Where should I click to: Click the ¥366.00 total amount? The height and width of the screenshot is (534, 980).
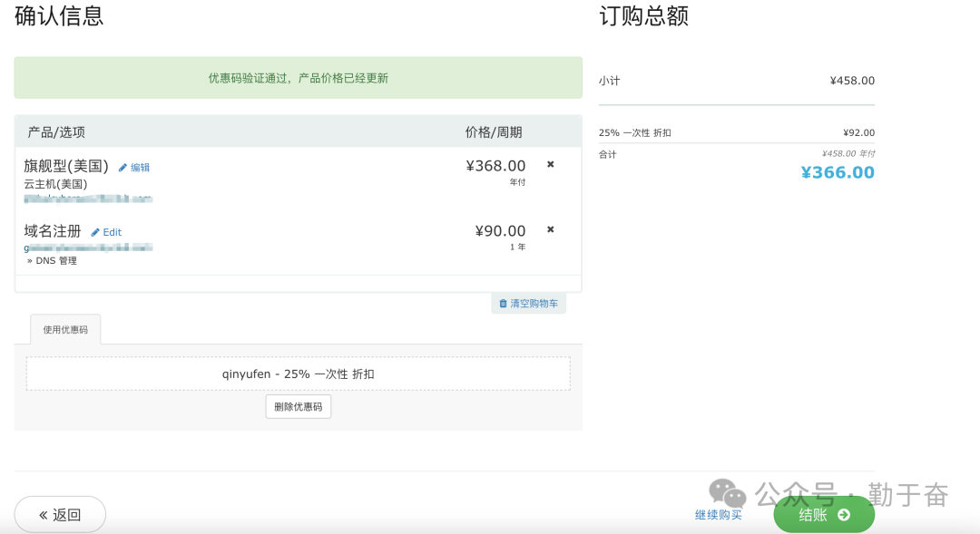837,172
